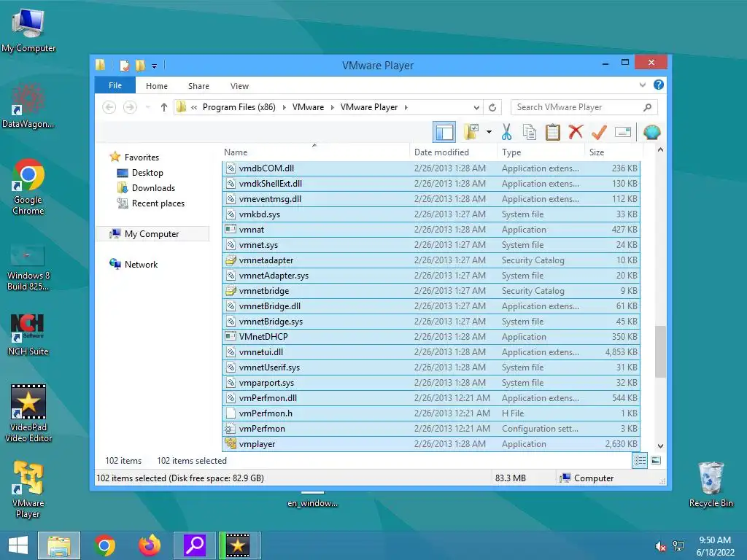Image resolution: width=747 pixels, height=560 pixels.
Task: Click the Rename toolbar icon
Action: tap(623, 132)
